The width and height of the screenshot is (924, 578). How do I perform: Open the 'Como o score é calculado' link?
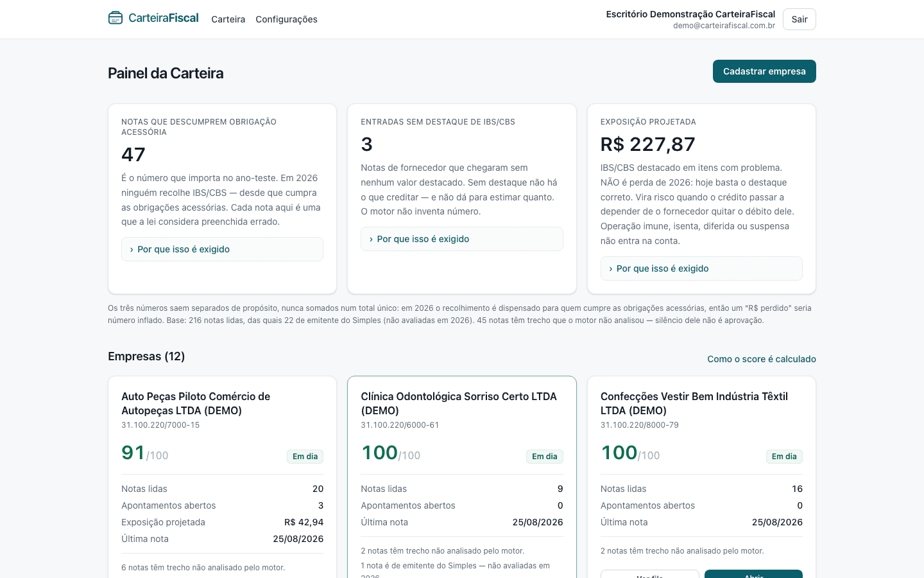[762, 359]
